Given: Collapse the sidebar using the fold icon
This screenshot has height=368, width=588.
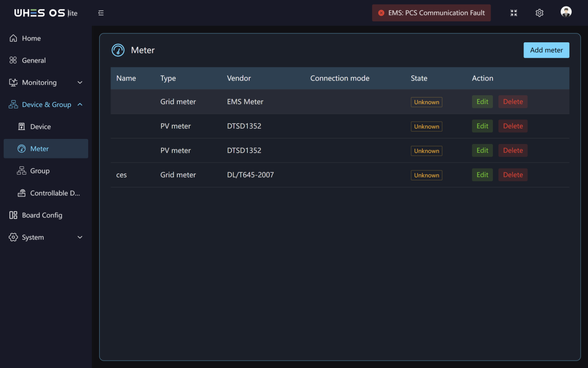Looking at the screenshot, I should pyautogui.click(x=101, y=13).
